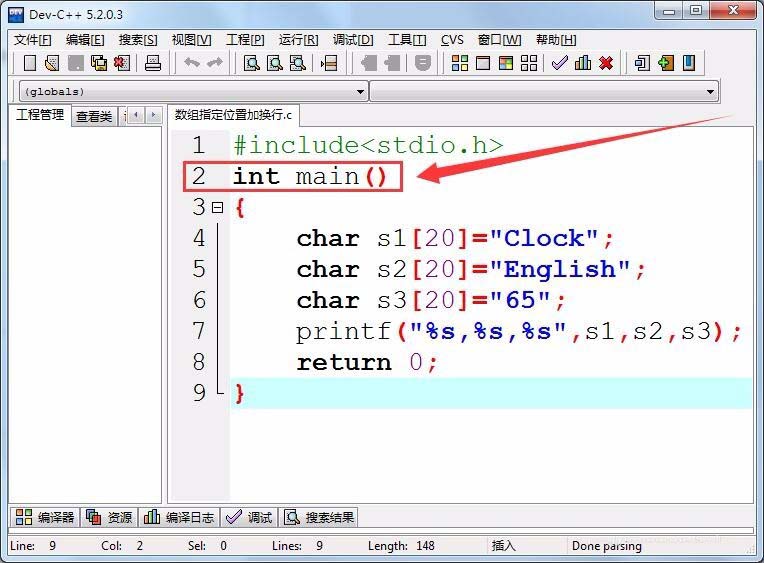Open the 帮助[H] menu
Screen dimensions: 764x563
(x=556, y=39)
